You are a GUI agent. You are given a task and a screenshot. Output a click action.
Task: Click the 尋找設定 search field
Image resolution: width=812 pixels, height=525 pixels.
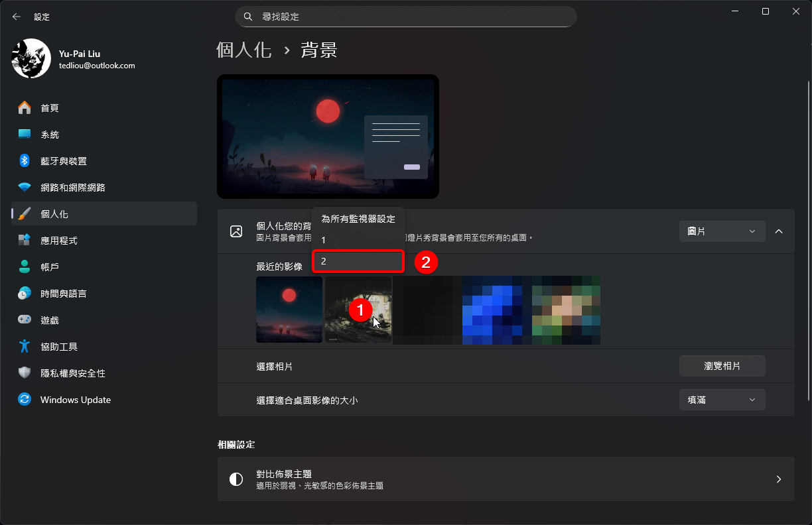tap(406, 17)
